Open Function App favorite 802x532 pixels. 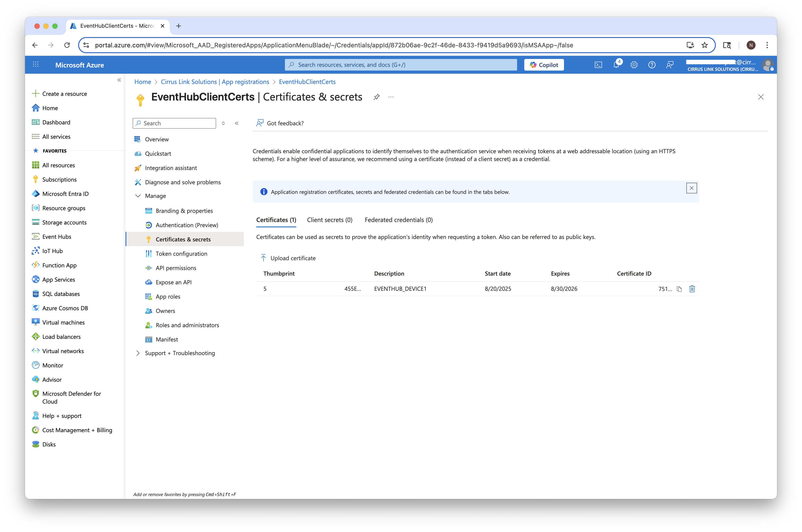pos(59,265)
